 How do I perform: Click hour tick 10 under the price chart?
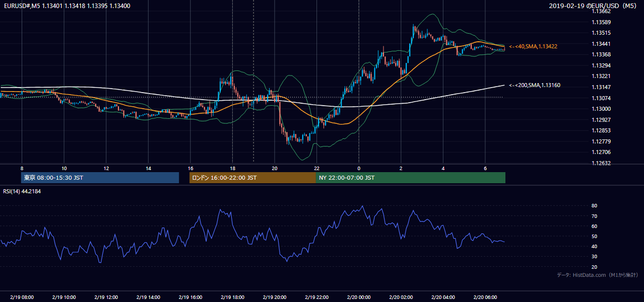[x=64, y=168]
